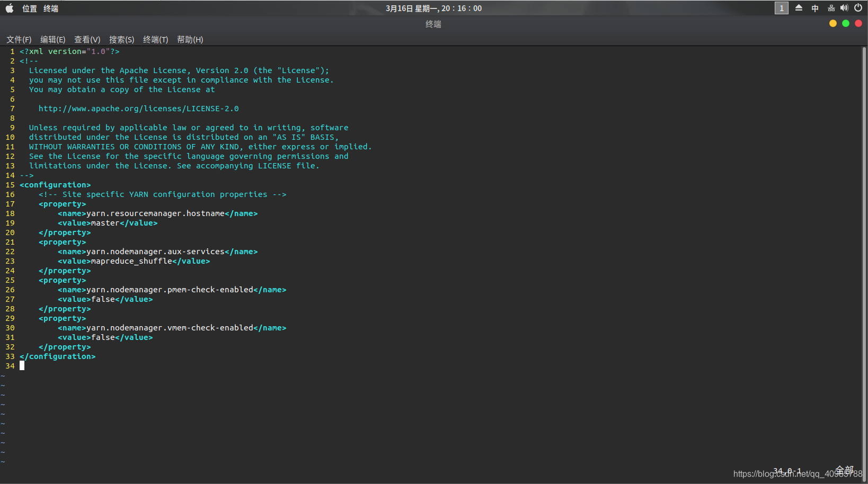Open the 查看(V) menu

(87, 40)
